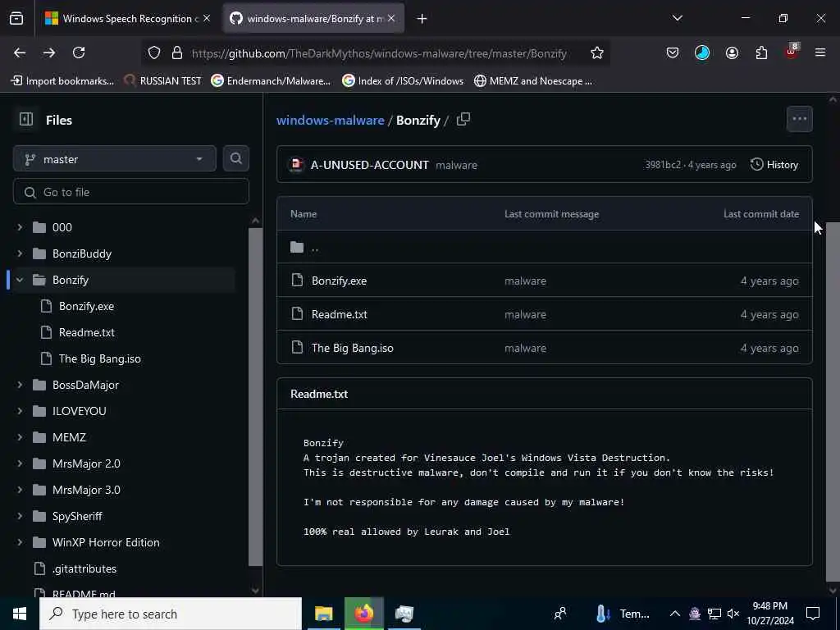List all tabs dropdown arrow
This screenshot has height=630, width=840.
[x=678, y=18]
